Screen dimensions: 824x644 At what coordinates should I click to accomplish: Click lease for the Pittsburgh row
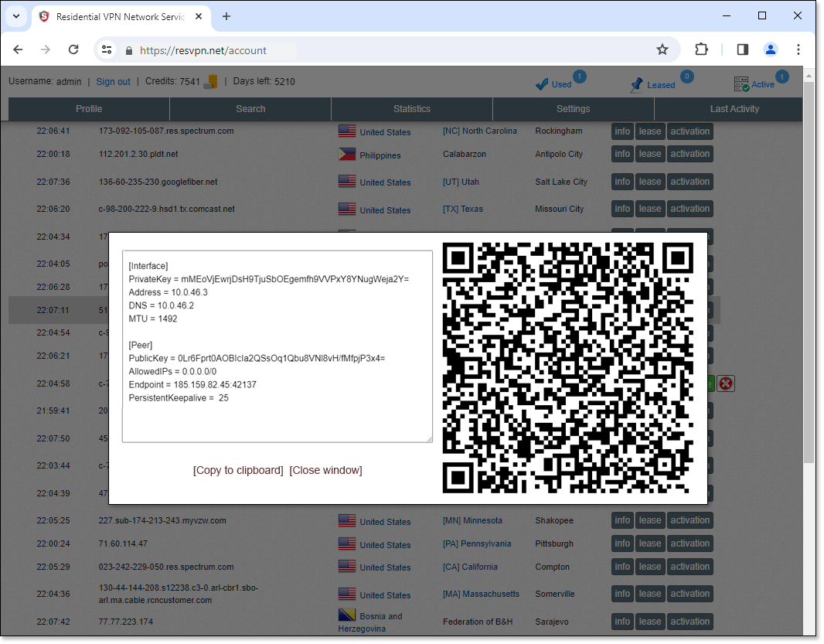650,543
